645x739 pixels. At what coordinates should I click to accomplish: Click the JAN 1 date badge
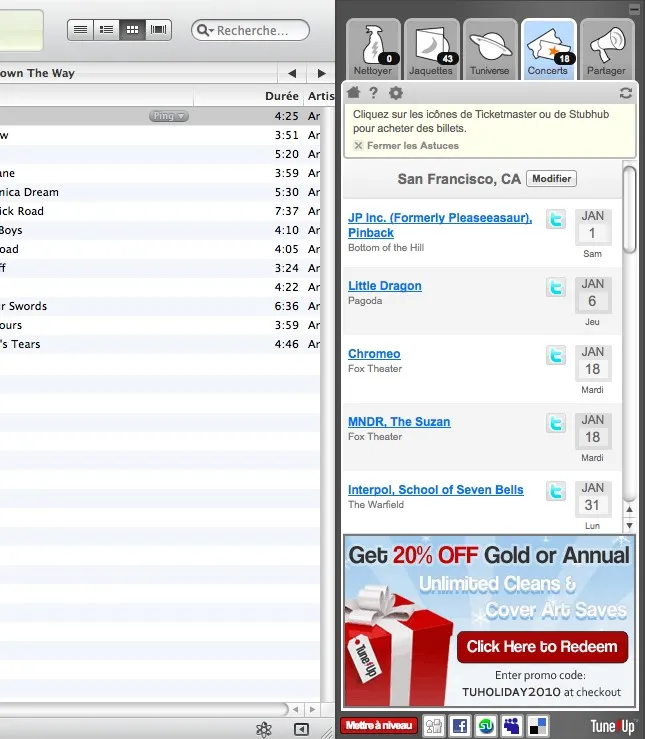[593, 227]
